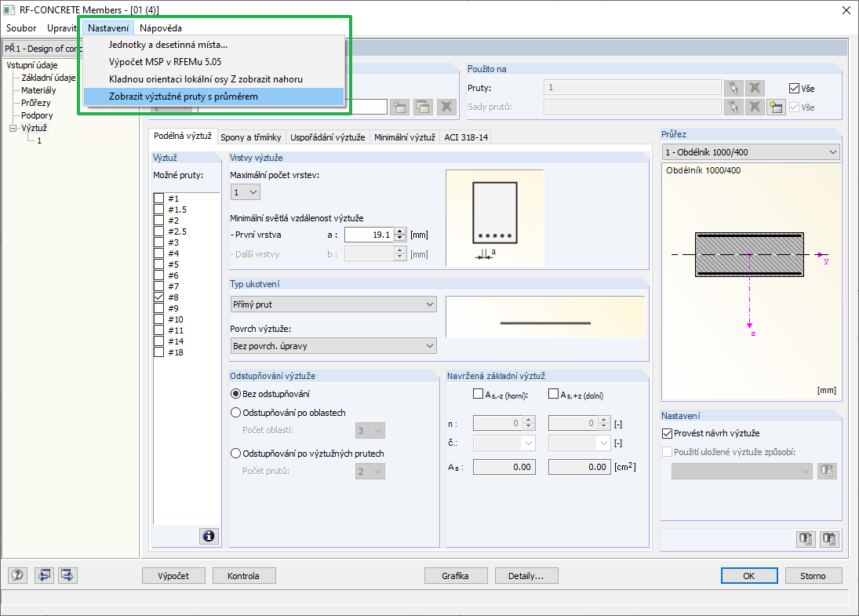Toggle Provést návrh výztuže checkbox

click(x=667, y=433)
